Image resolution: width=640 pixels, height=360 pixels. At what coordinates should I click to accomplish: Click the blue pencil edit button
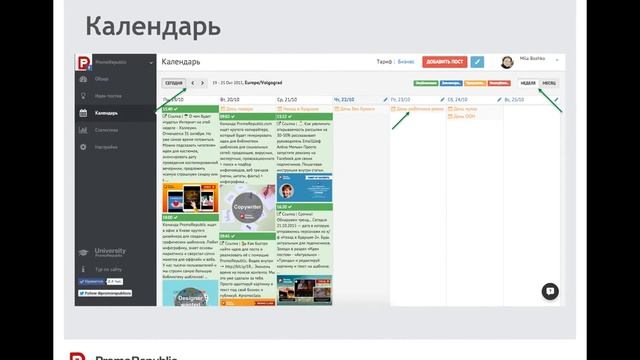(x=477, y=62)
